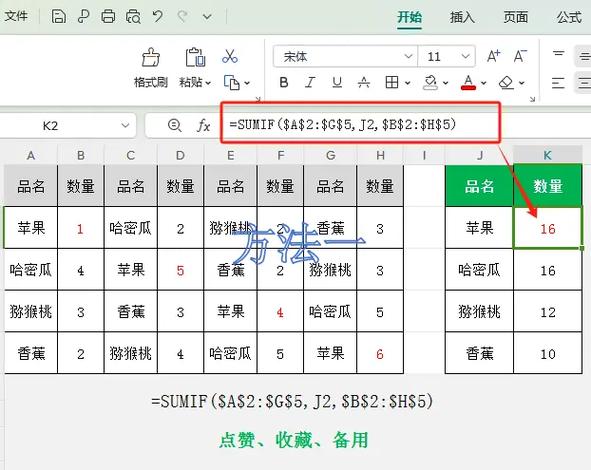Click the Paste clipboard icon
591x470 pixels.
(x=195, y=57)
